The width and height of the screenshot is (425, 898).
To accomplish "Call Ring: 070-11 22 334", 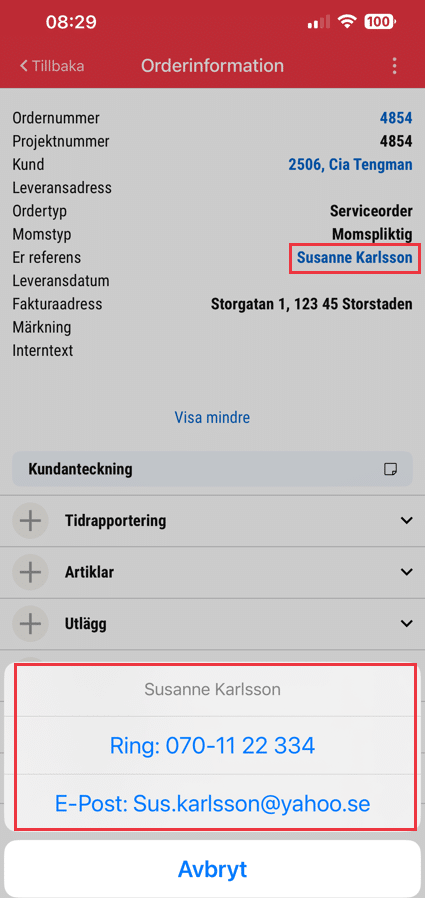I will (x=212, y=746).
